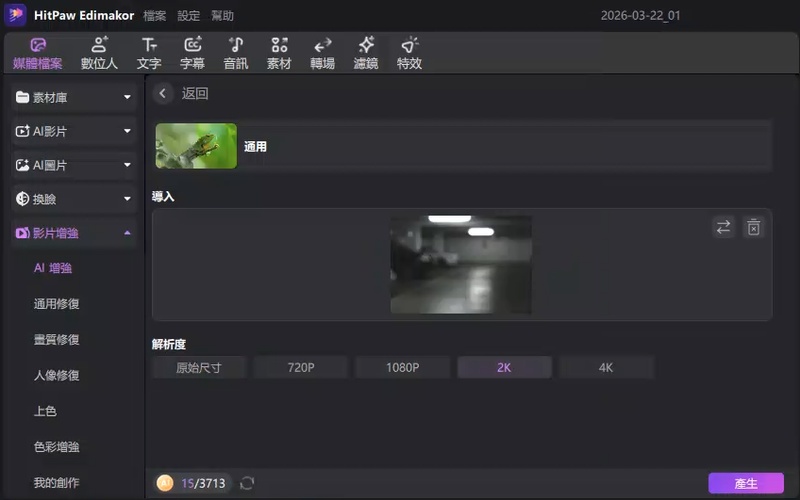Choose 1080P resolution option
800x500 pixels.
coord(403,367)
